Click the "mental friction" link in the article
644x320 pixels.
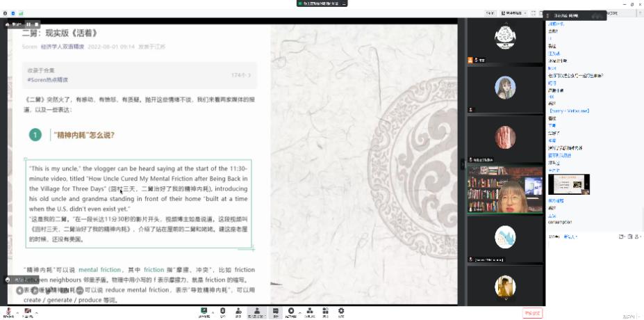(99, 269)
